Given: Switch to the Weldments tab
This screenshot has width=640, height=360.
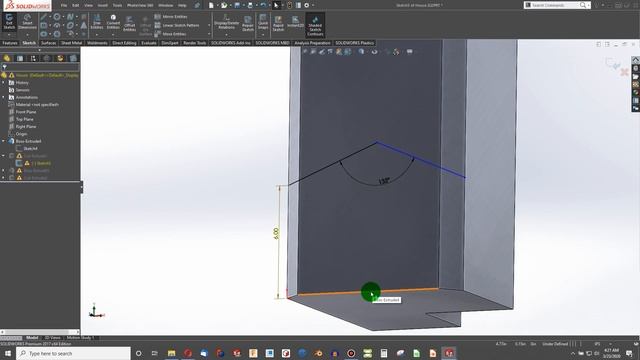Looking at the screenshot, I should click(x=97, y=43).
